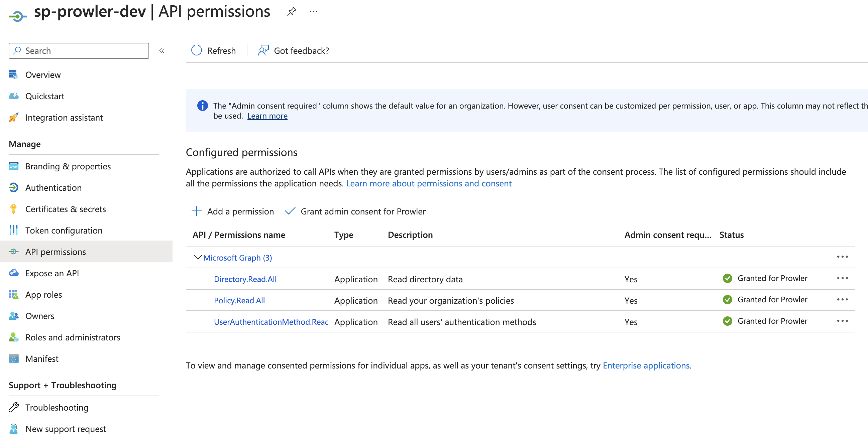Viewport: 868px width, 445px height.
Task: Click green status check for Policy.Read.All
Action: [727, 300]
